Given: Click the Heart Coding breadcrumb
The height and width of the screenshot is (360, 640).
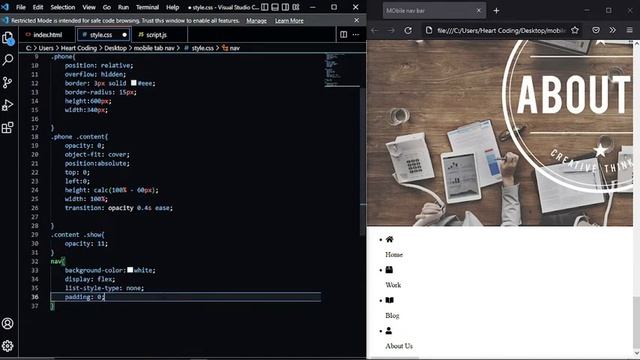Looking at the screenshot, I should click(x=79, y=48).
